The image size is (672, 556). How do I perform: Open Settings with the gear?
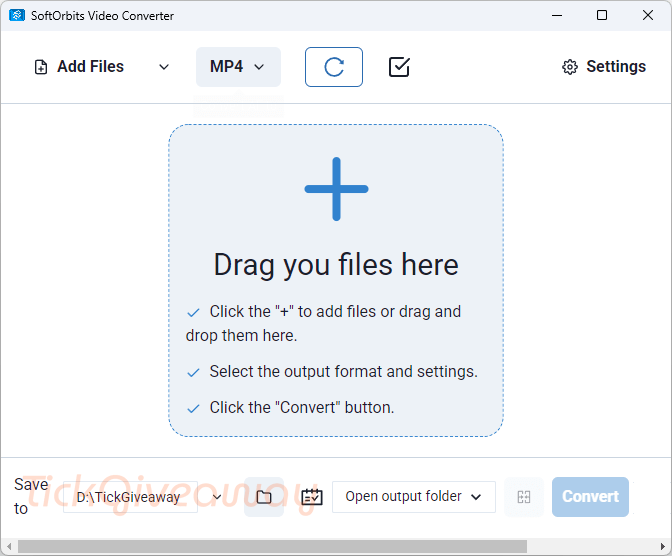tap(604, 67)
